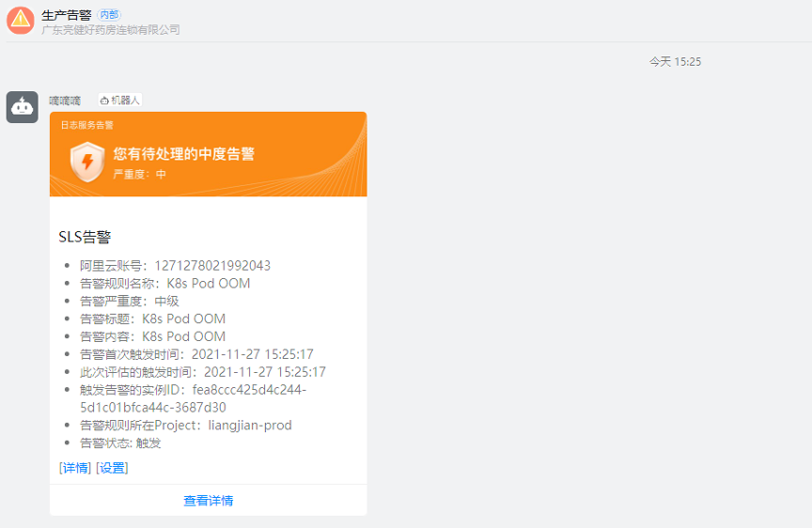This screenshot has height=528, width=812.
Task: Click the 机器人 robot badge
Action: click(x=119, y=101)
